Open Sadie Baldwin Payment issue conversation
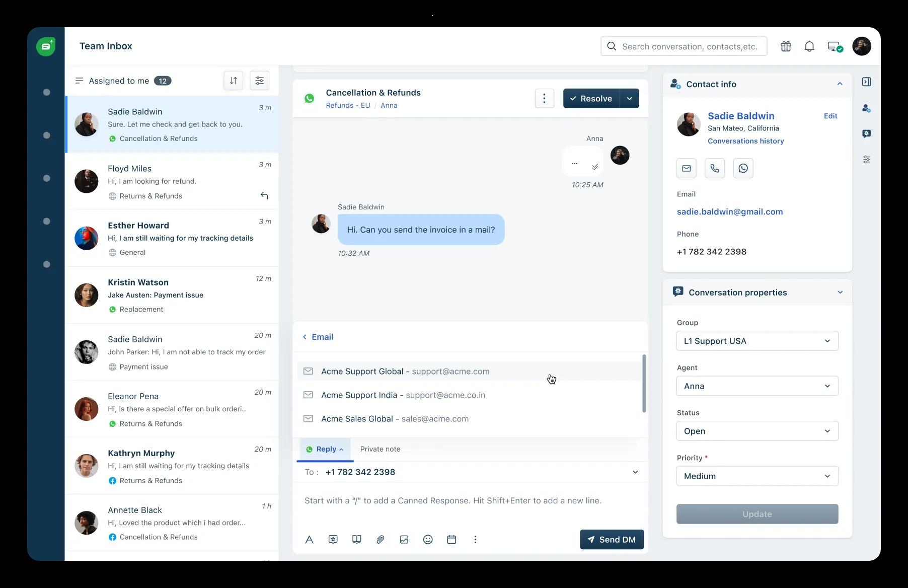The width and height of the screenshot is (908, 588). click(x=172, y=352)
